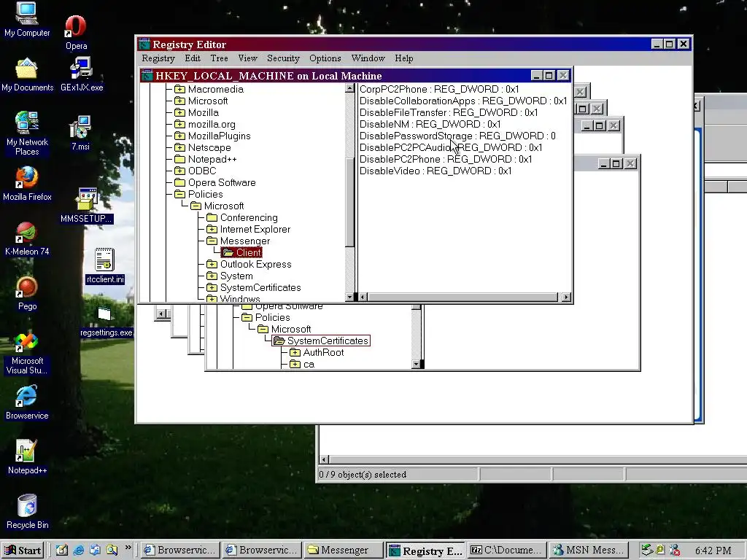The width and height of the screenshot is (747, 560).
Task: Expand the Mozilla key
Action: point(179,112)
